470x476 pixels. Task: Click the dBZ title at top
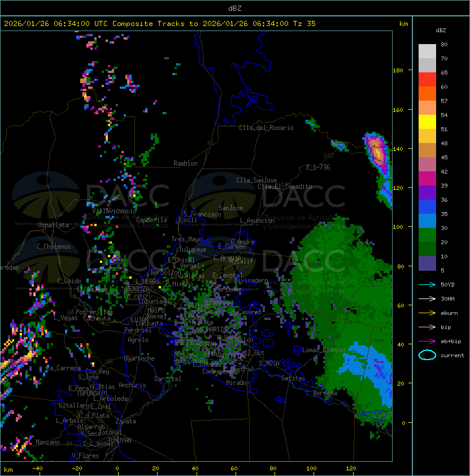[x=235, y=8]
